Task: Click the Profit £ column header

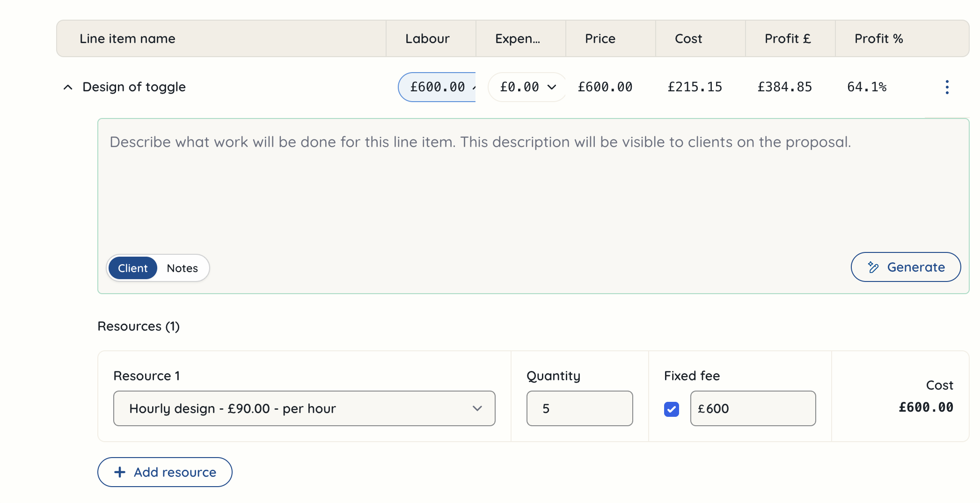Action: pos(788,38)
